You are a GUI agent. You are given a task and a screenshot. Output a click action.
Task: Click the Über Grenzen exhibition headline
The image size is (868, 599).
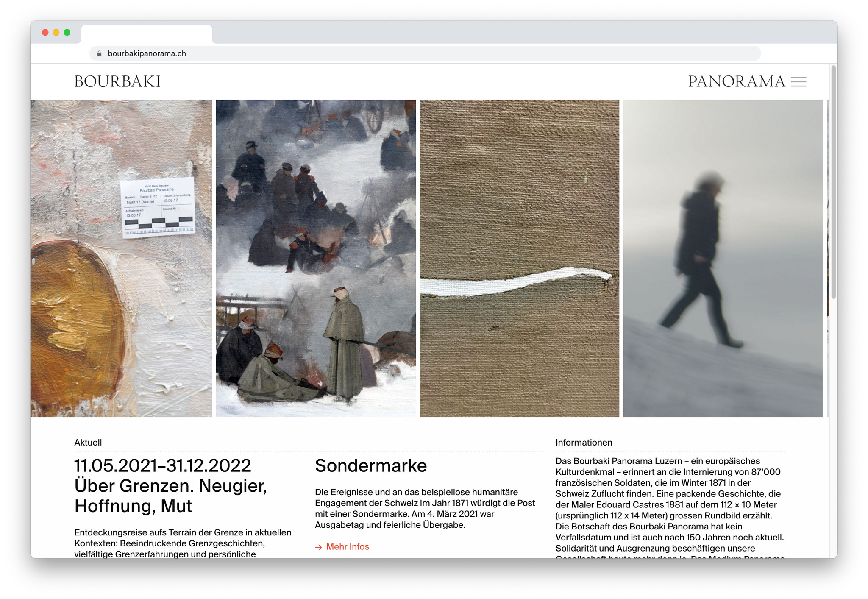(x=171, y=486)
